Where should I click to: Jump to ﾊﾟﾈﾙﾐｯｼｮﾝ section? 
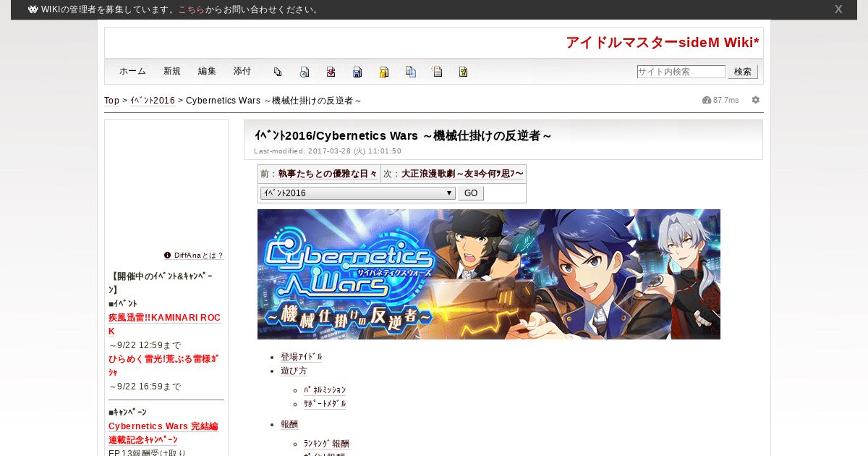[325, 390]
